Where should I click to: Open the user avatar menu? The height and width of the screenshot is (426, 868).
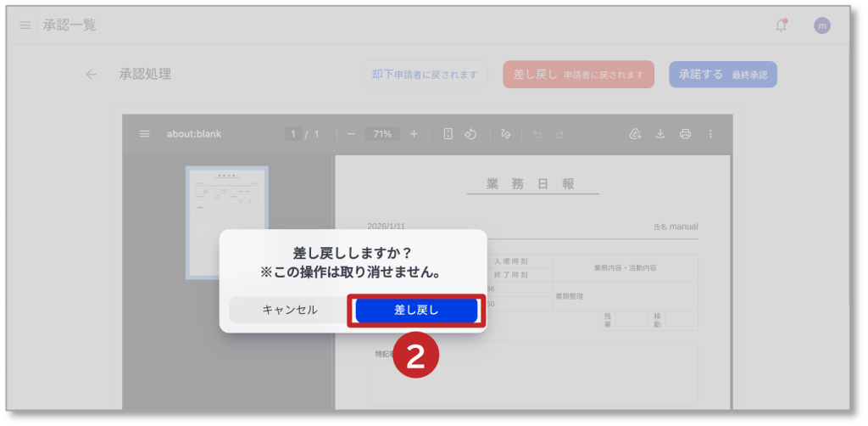pyautogui.click(x=821, y=25)
